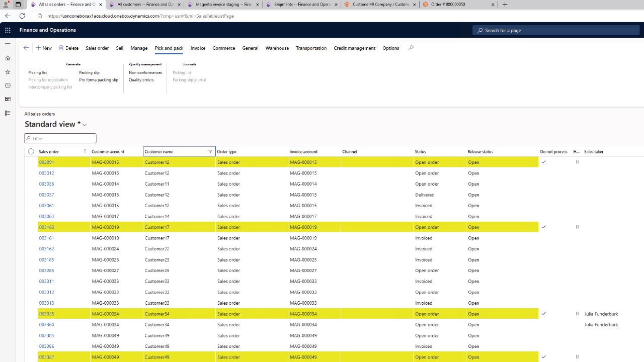Open the Customer account column header menu
Image resolution: width=644 pixels, height=362 pixels.
108,151
